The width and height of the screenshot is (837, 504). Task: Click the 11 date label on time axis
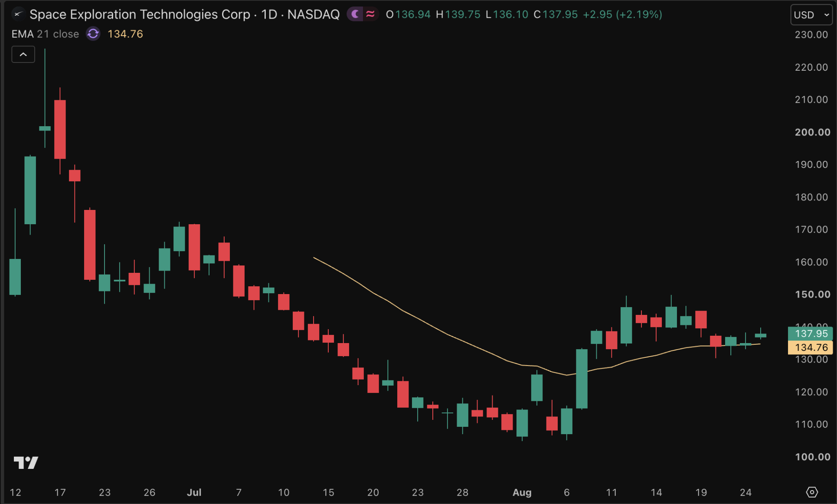click(x=611, y=492)
